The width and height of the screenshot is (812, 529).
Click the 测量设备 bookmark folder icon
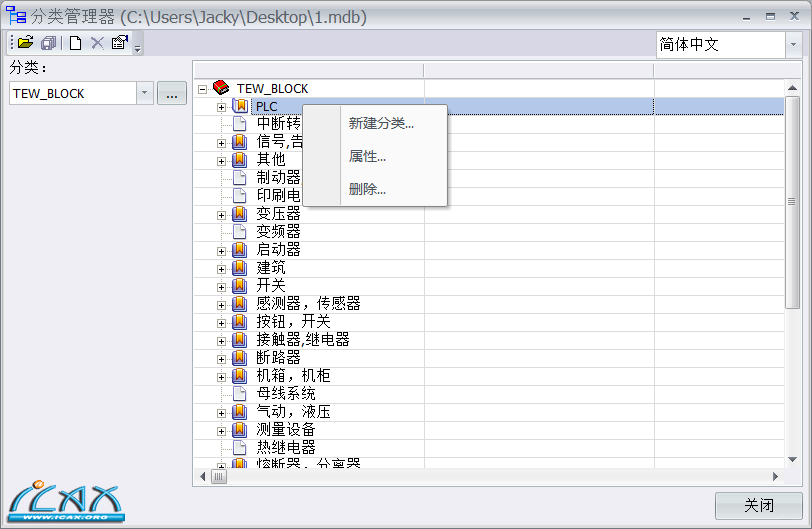239,430
